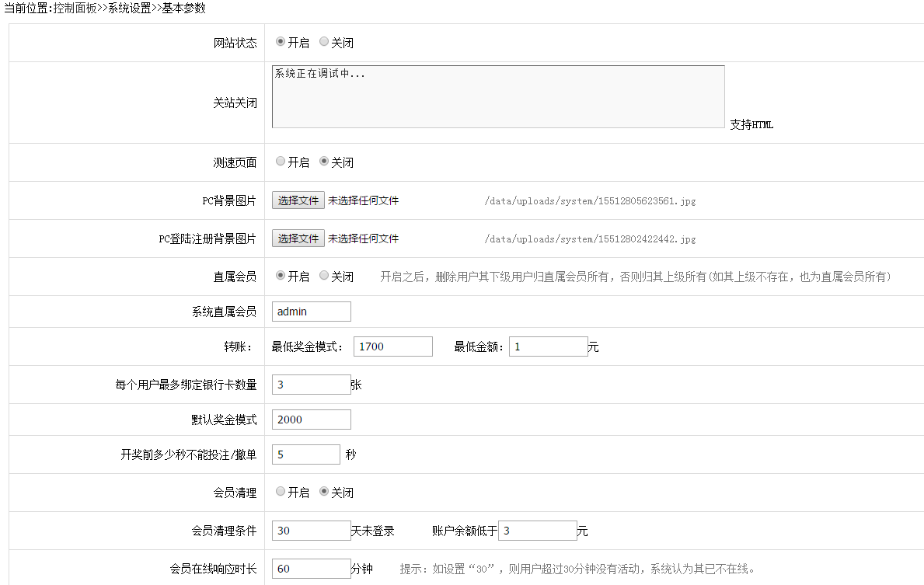
Task: Click the 系统直属会员 admin field
Action: tap(312, 312)
